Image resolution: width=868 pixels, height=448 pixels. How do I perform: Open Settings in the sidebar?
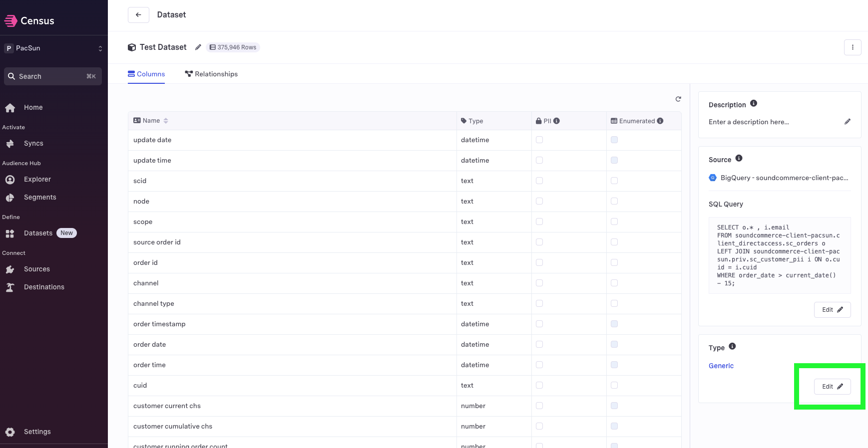pos(37,432)
